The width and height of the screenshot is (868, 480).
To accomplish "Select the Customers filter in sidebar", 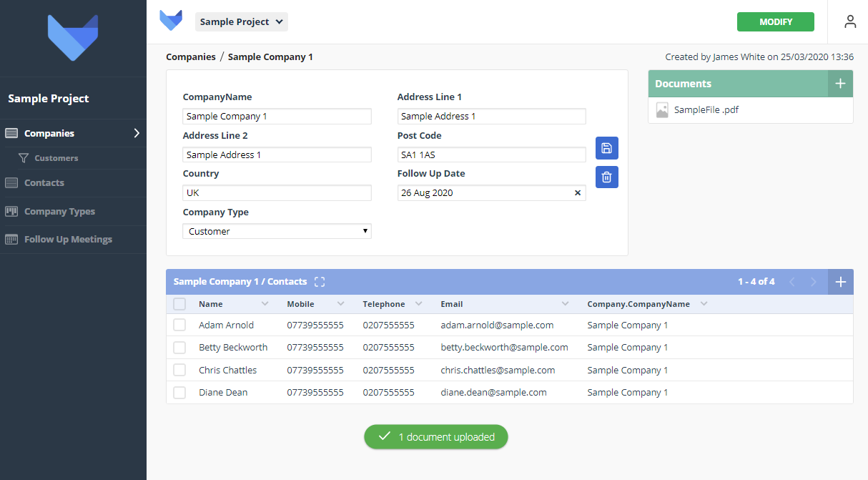I will 56,158.
